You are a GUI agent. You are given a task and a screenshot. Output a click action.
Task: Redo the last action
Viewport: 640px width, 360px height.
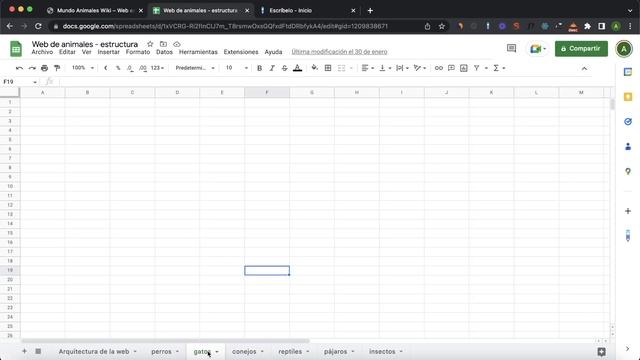(x=32, y=68)
